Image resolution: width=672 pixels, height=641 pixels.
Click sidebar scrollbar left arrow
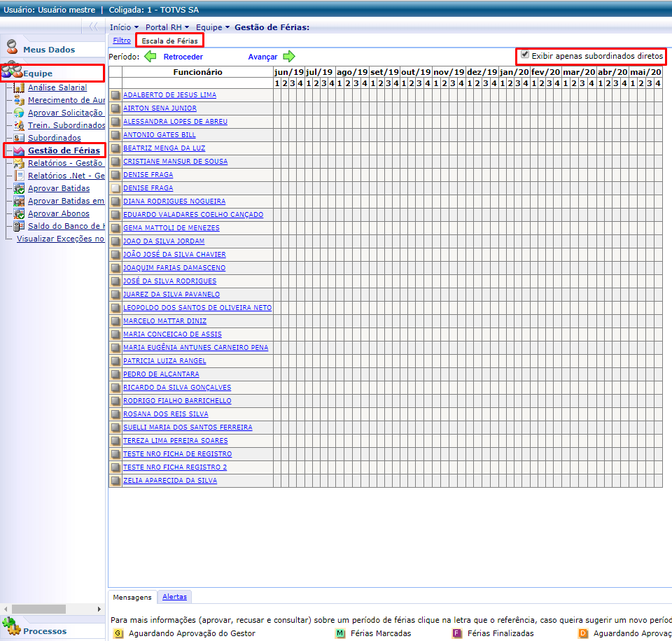point(5,609)
